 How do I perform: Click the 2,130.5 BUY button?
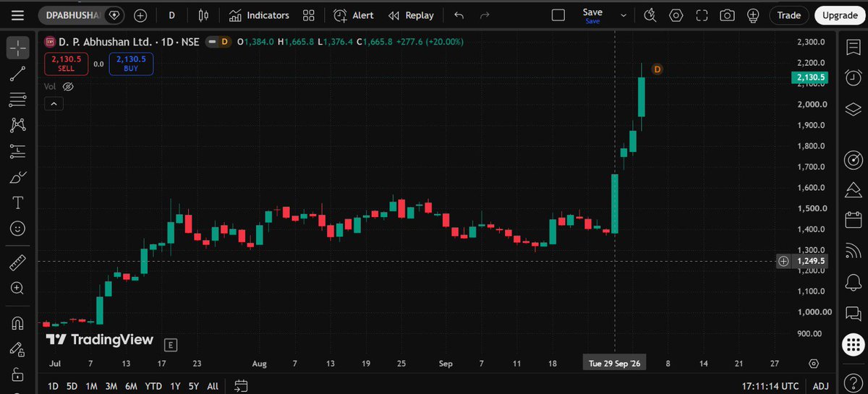(131, 64)
